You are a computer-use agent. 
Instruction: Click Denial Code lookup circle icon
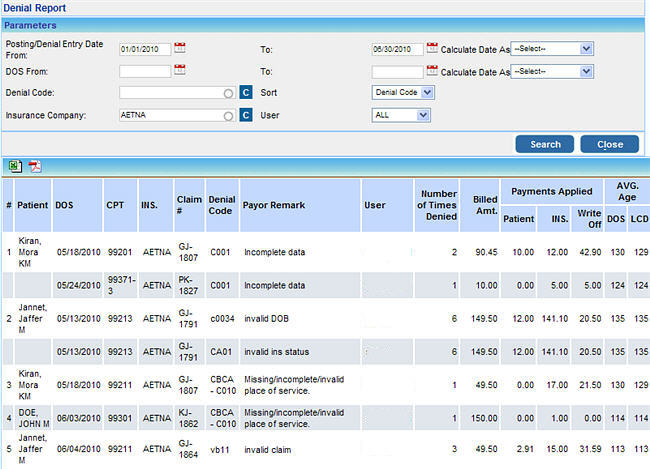tap(230, 93)
